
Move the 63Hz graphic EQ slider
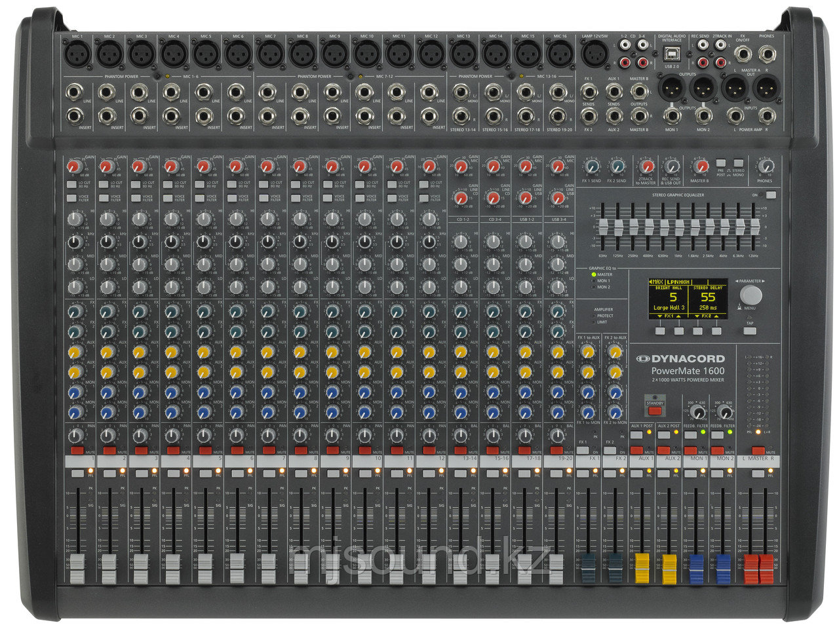[x=604, y=227]
